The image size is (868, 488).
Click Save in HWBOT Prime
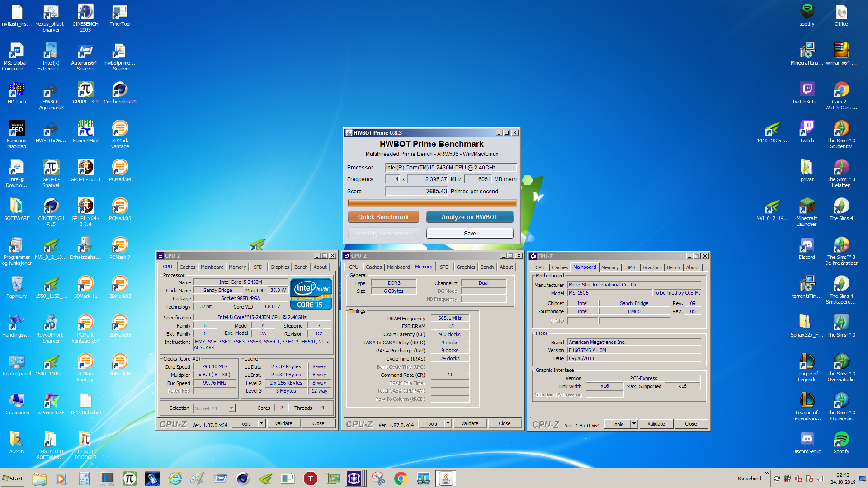[470, 233]
